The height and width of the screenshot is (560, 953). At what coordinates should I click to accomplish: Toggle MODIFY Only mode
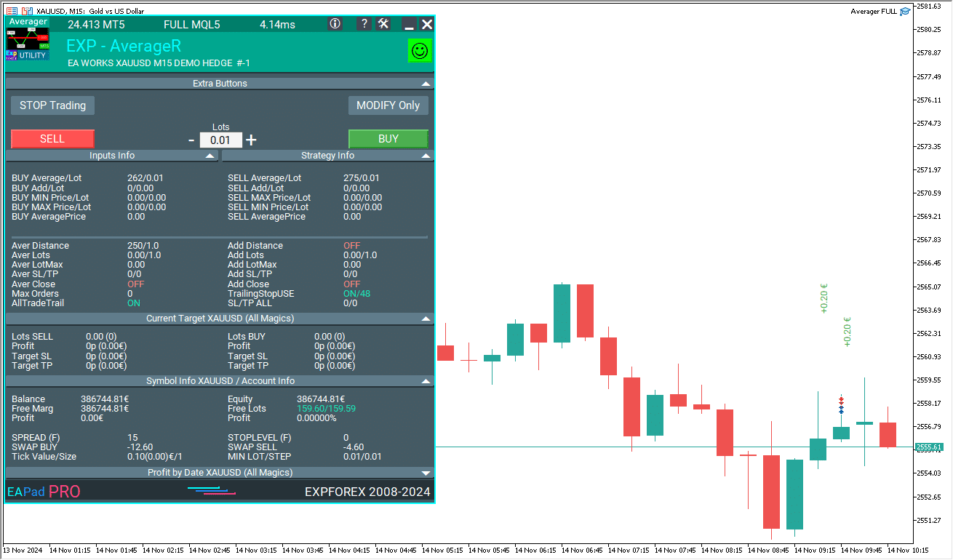click(x=388, y=105)
